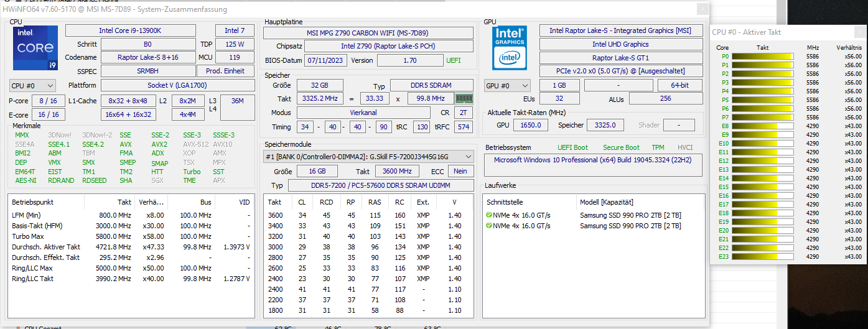This screenshot has width=868, height=329.
Task: Click the BIOS-Datum 07/11/2023 field
Action: coord(325,60)
